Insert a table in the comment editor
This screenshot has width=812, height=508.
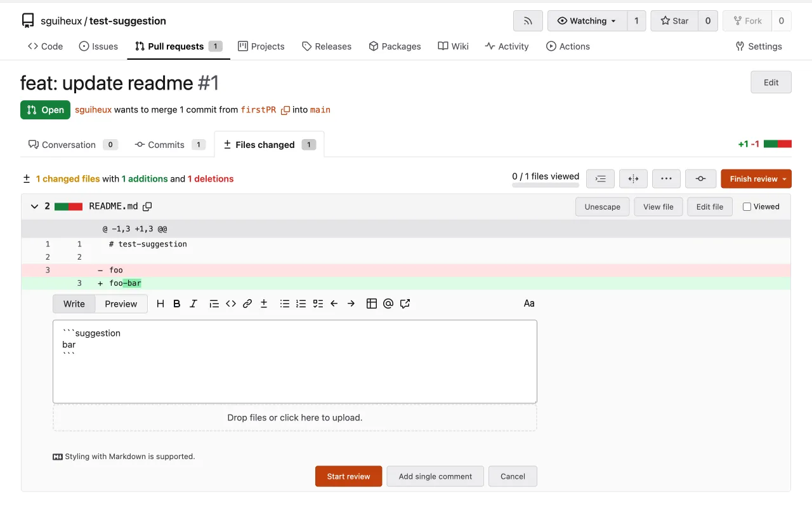tap(372, 304)
